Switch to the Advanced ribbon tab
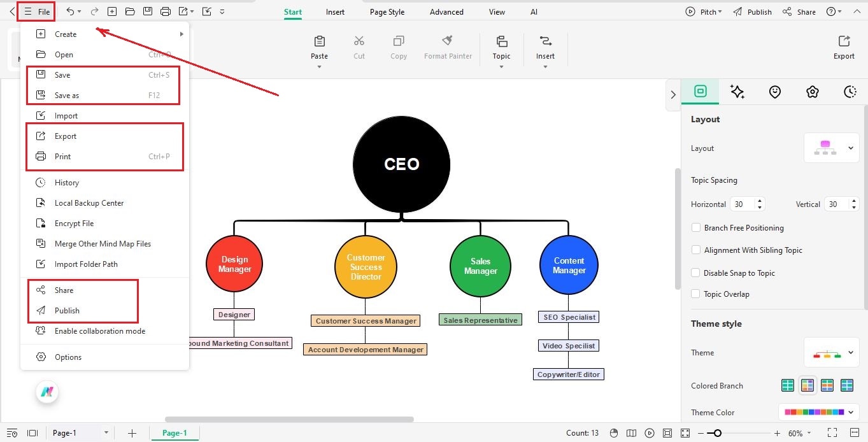This screenshot has width=868, height=442. (x=446, y=11)
